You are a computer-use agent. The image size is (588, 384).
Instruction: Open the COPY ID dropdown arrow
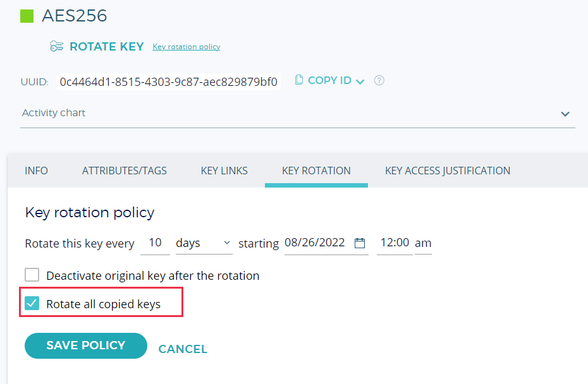(x=360, y=81)
